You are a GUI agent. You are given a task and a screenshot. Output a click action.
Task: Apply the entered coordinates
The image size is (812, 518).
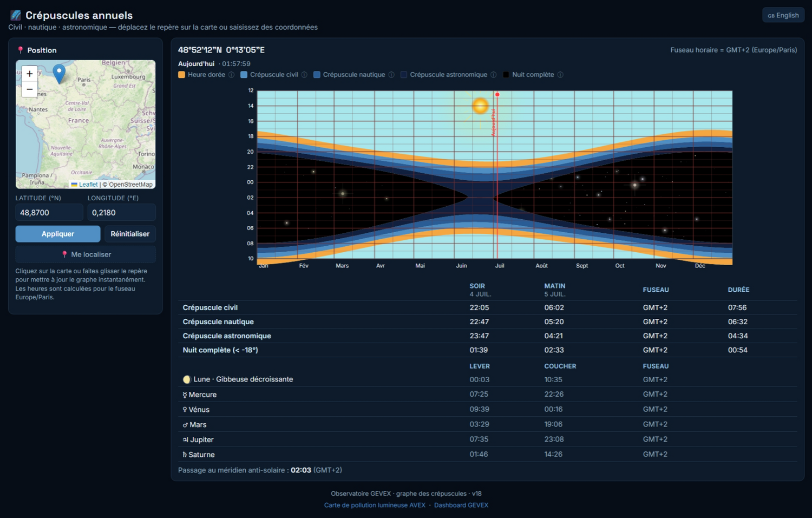click(x=58, y=234)
